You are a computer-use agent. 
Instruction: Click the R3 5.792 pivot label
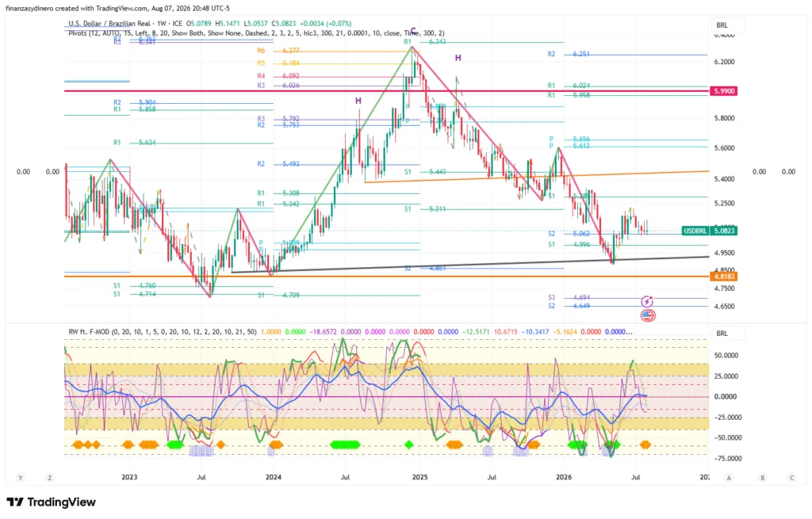278,119
